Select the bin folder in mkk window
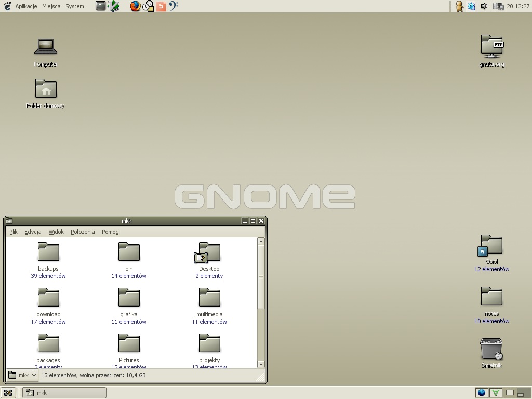 tap(129, 252)
